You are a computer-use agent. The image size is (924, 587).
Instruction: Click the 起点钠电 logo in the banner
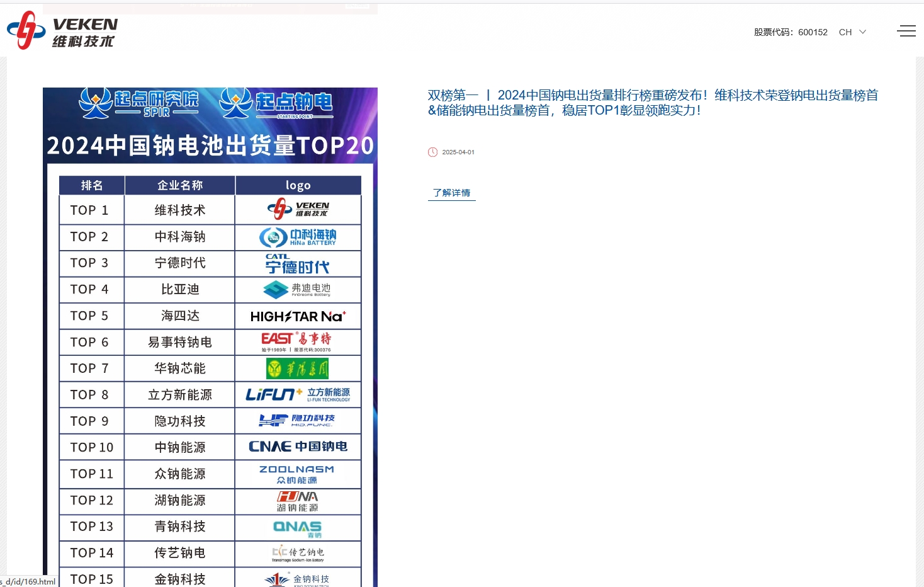pos(276,103)
